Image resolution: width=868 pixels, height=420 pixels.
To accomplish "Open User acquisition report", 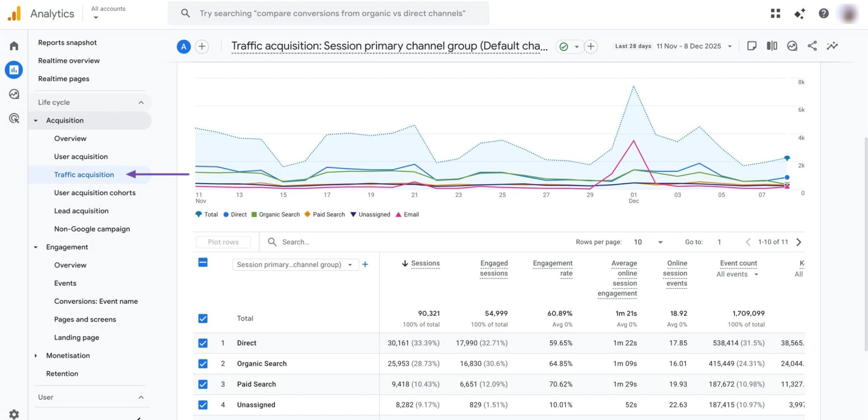I will click(x=81, y=156).
